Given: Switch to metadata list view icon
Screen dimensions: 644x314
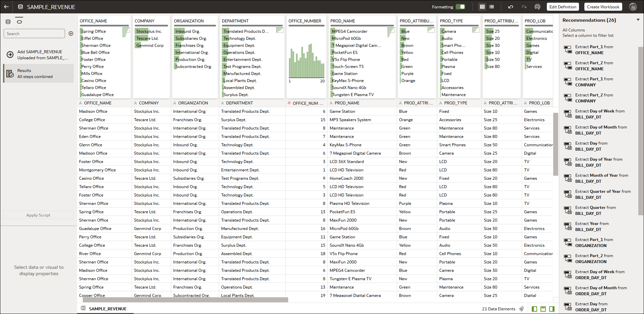Looking at the screenshot, I should pos(491,7).
